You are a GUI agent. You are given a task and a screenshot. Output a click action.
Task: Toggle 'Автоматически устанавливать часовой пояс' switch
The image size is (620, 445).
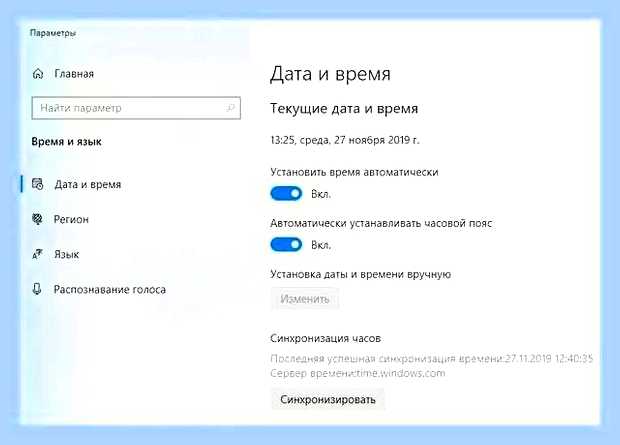(286, 244)
